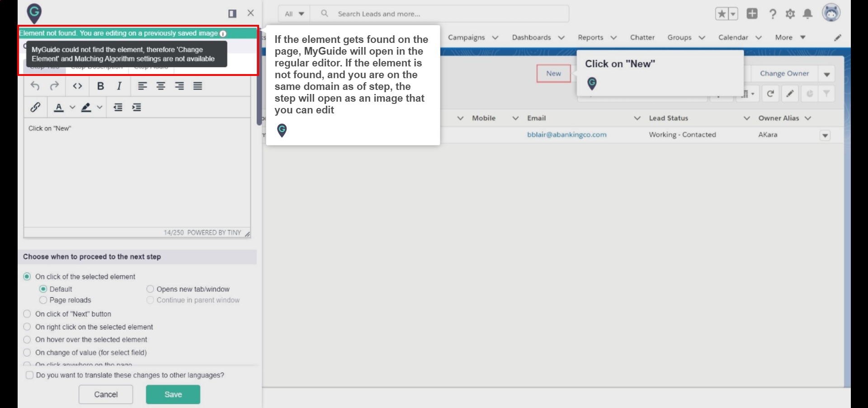Check the translate changes to other languages box
The width and height of the screenshot is (868, 408).
[x=30, y=375]
